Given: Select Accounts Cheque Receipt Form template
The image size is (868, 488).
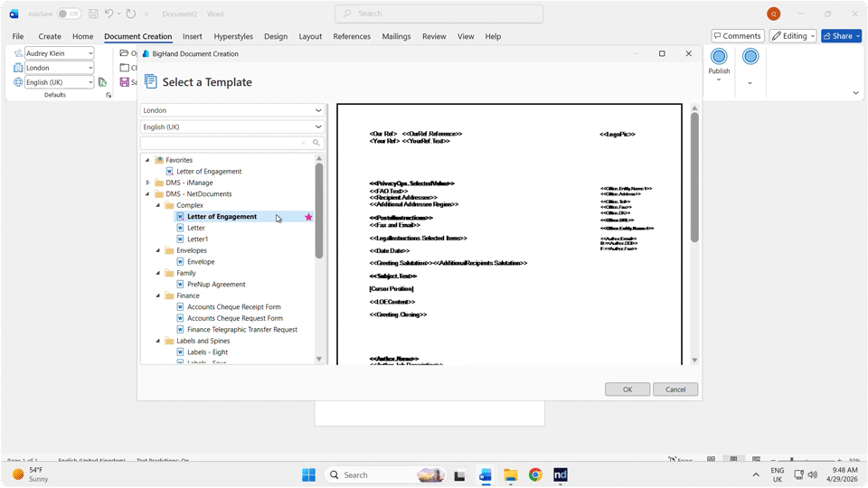Looking at the screenshot, I should click(233, 307).
